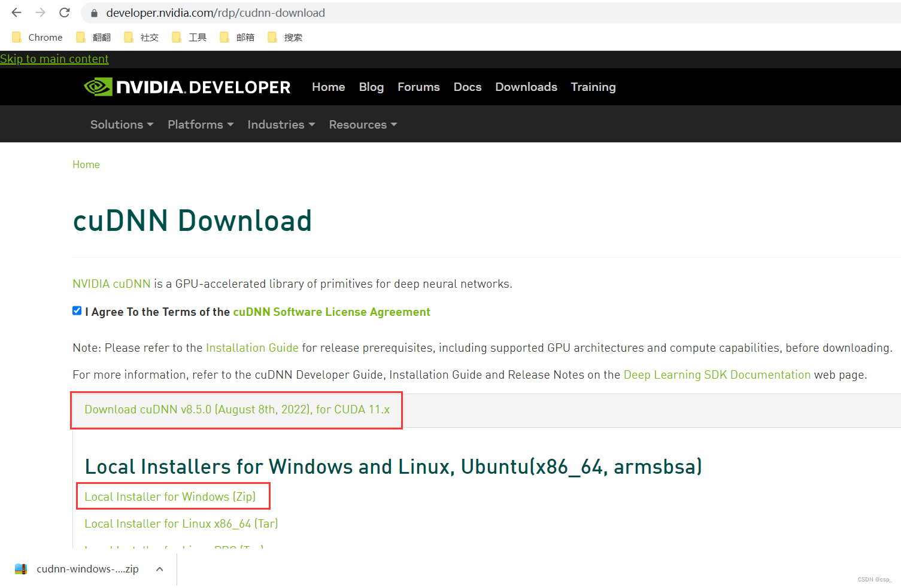Open the Blog navigation item
The width and height of the screenshot is (901, 588).
[x=371, y=87]
